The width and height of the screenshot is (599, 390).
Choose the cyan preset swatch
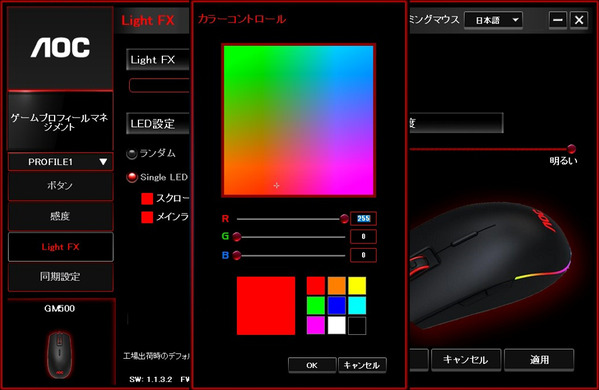click(357, 306)
